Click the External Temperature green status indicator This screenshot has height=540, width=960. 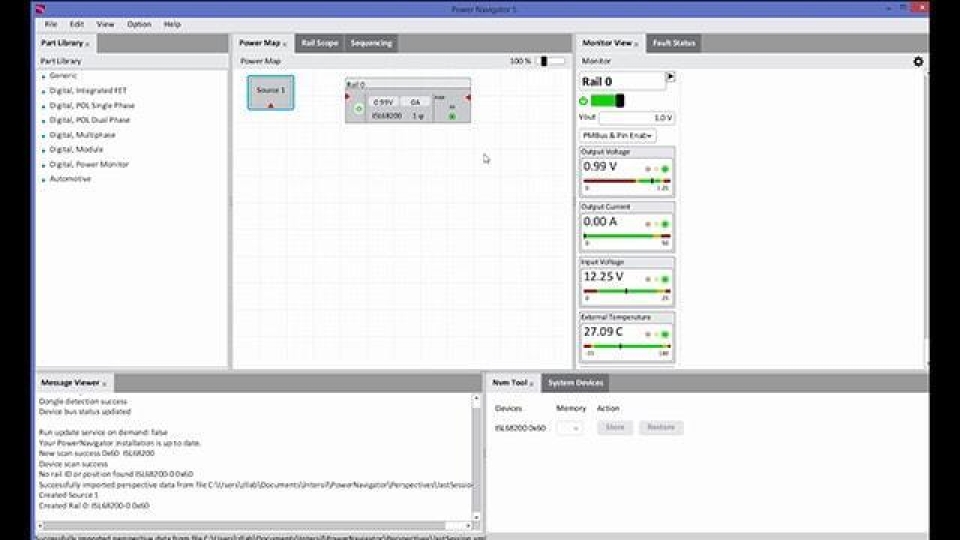coord(664,334)
